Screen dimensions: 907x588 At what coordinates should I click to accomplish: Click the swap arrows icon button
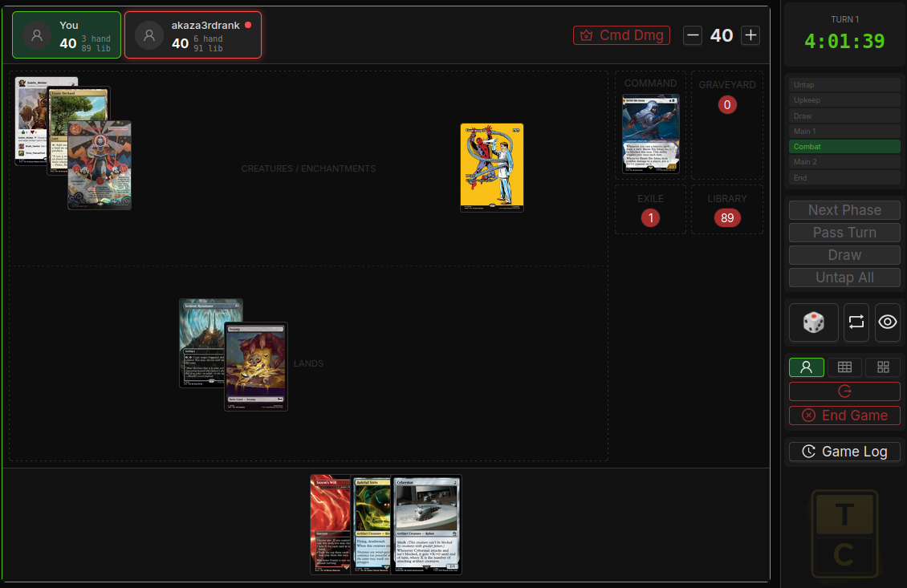856,322
